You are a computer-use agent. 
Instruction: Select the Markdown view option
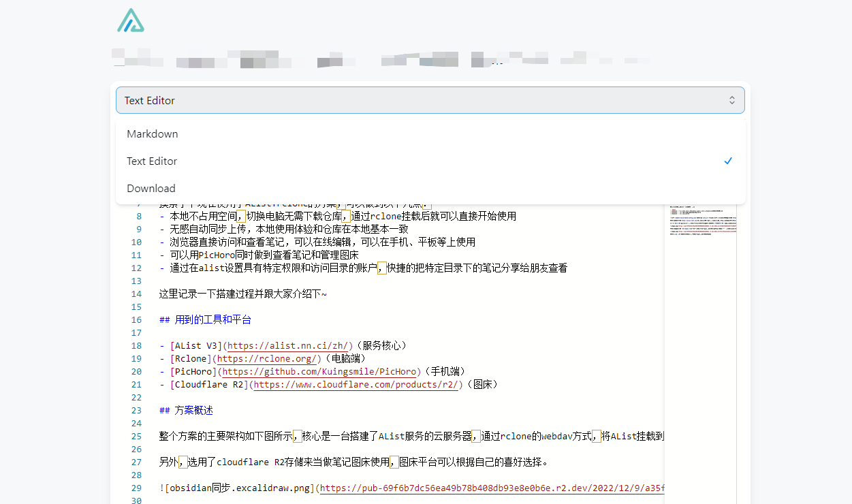point(152,133)
